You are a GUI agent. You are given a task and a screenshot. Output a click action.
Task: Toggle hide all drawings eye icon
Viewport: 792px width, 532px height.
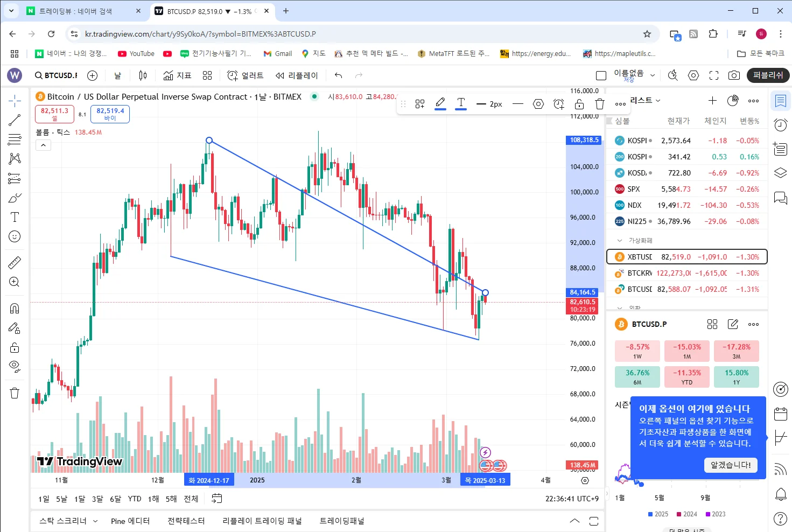15,367
